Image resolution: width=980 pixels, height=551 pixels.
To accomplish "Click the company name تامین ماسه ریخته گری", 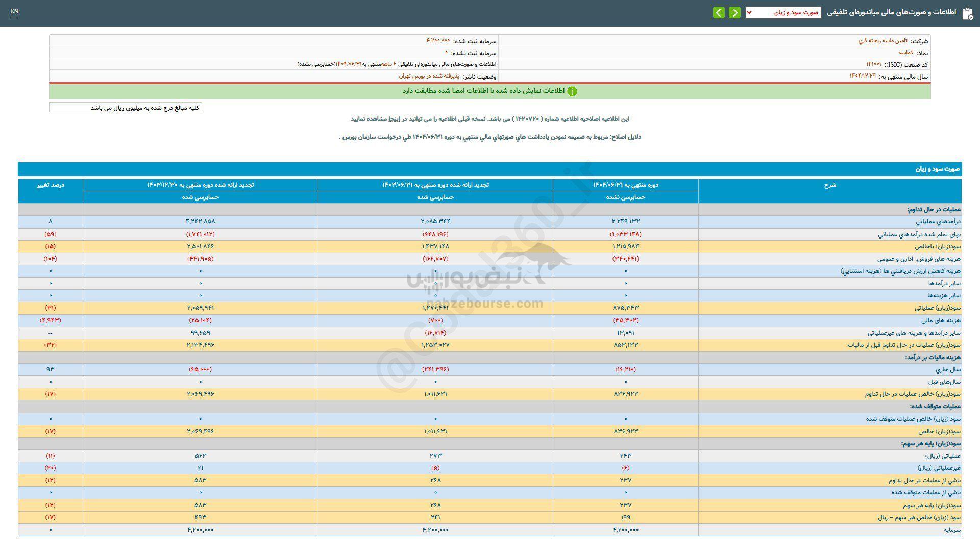I will [883, 41].
